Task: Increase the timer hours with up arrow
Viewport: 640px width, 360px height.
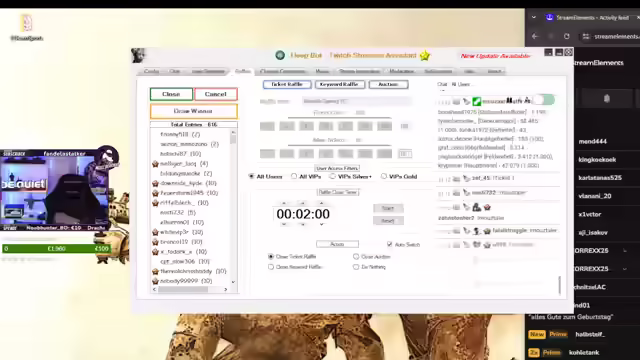Action: coord(284,203)
